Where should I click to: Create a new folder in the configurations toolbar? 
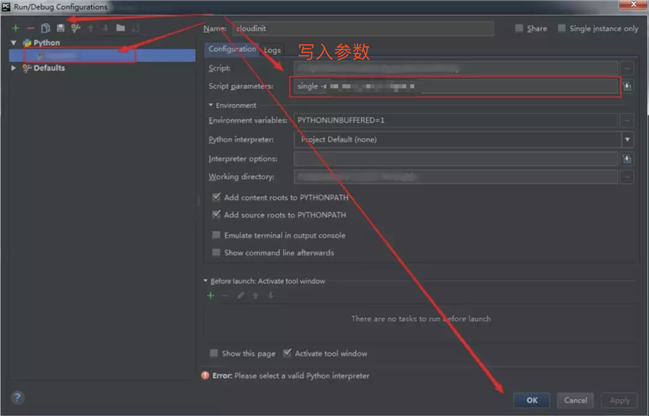tap(120, 28)
